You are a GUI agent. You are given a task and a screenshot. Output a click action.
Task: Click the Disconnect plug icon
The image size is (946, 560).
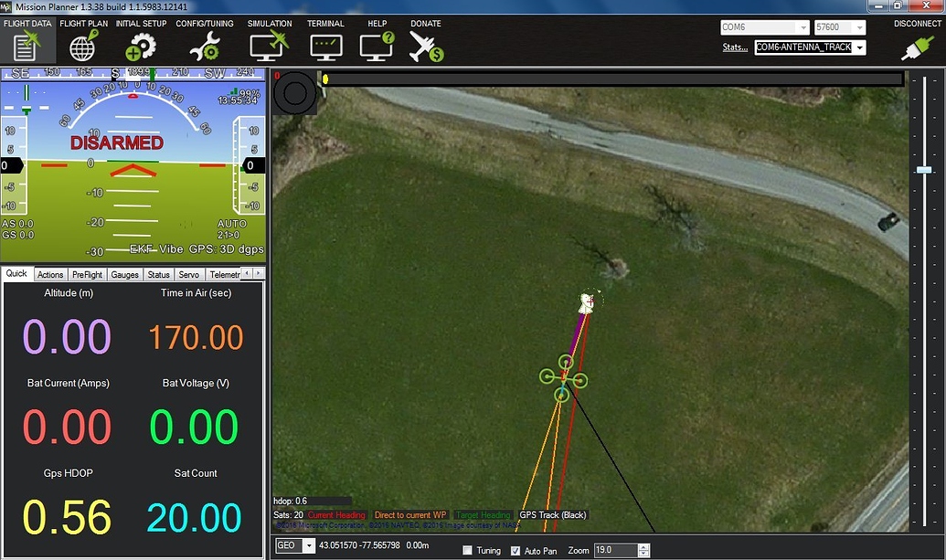point(918,46)
